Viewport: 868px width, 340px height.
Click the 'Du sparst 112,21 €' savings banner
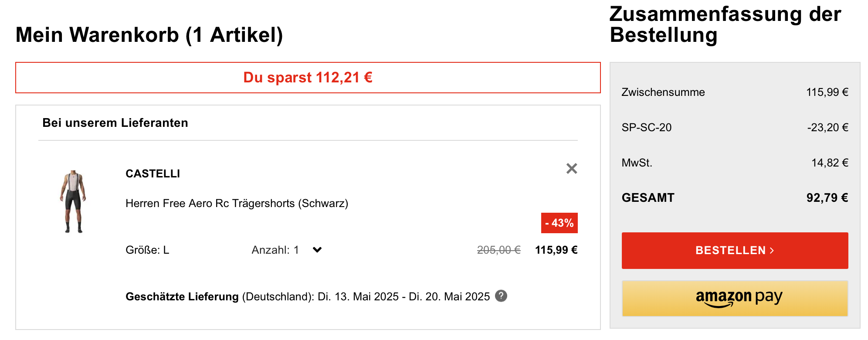pyautogui.click(x=308, y=78)
